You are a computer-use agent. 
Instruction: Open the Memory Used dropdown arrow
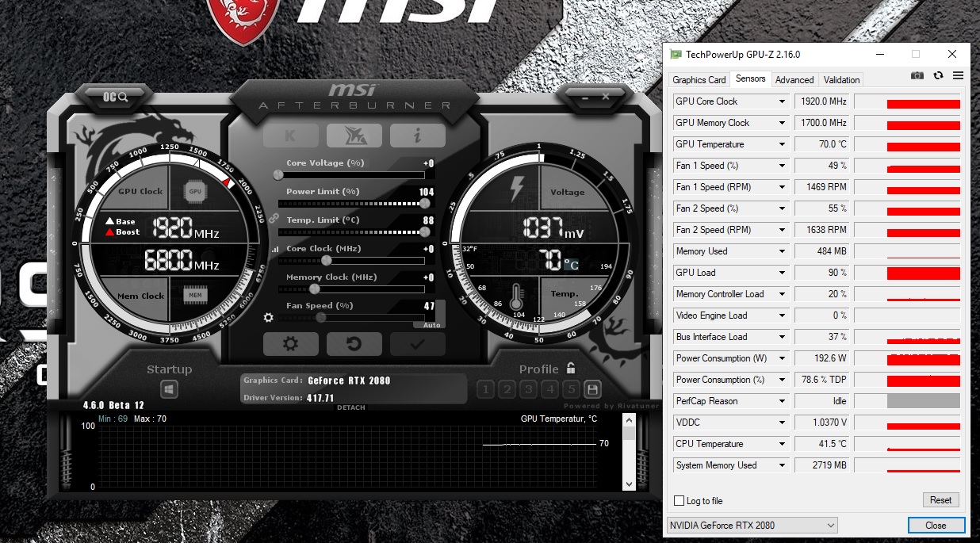click(x=783, y=251)
